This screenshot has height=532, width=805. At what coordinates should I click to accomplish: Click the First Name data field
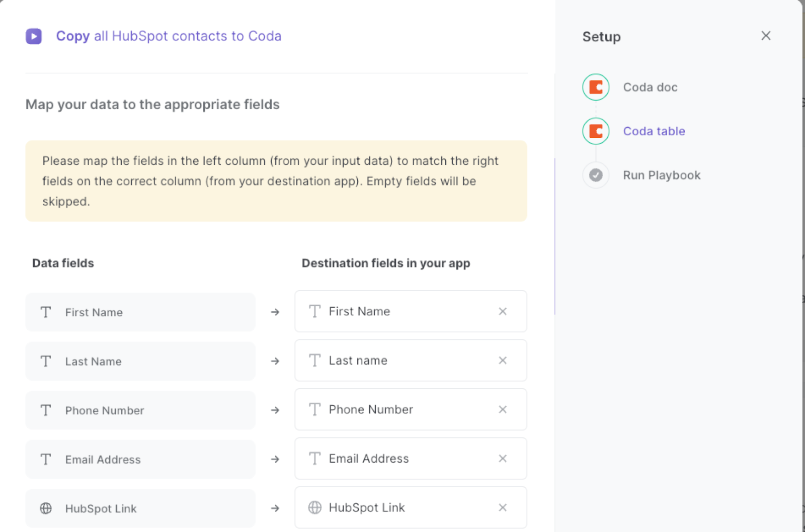tap(140, 312)
